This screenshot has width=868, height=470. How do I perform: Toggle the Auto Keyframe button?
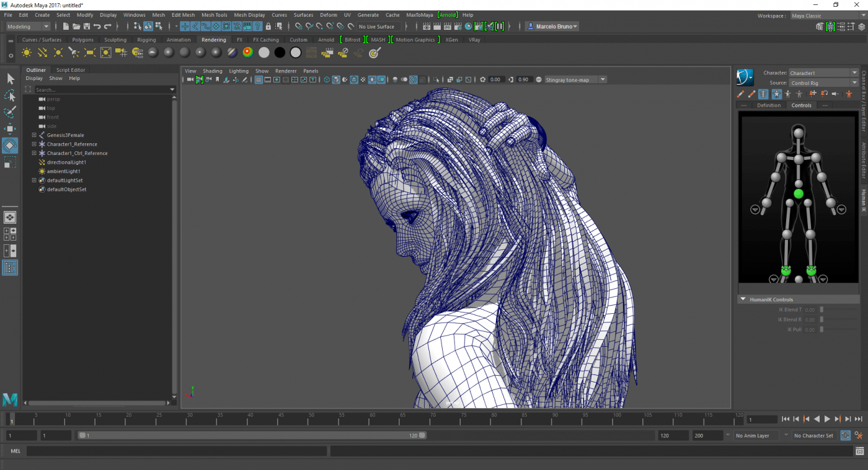(846, 435)
